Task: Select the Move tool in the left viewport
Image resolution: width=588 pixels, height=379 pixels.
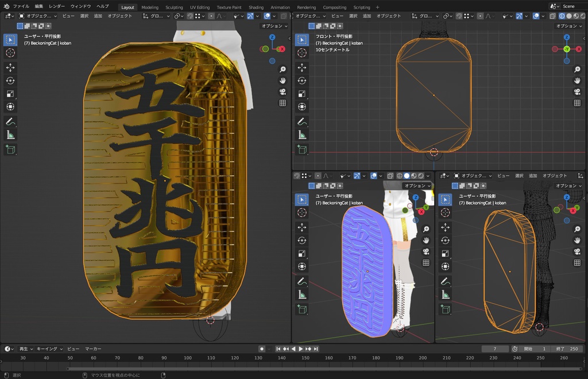Action: (x=10, y=68)
